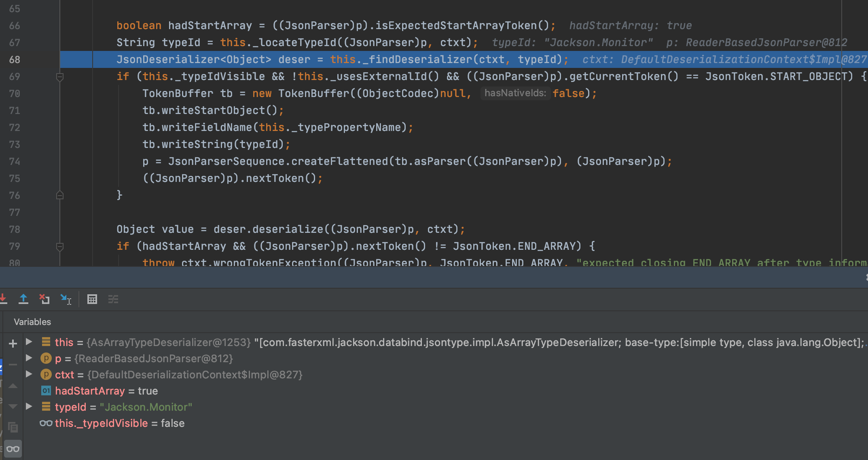Expand the 'p' ReaderBasedJsonParser node
Screen dimensions: 868x460
[29, 358]
